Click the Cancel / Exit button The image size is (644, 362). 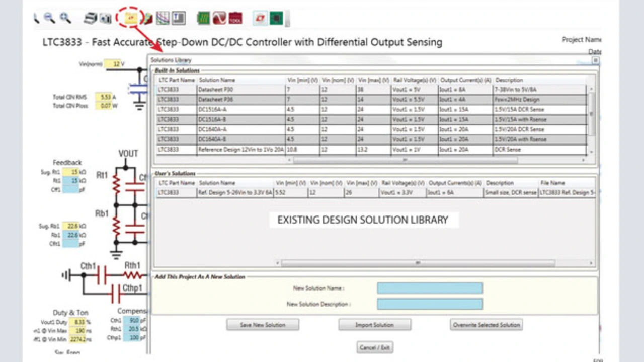375,347
